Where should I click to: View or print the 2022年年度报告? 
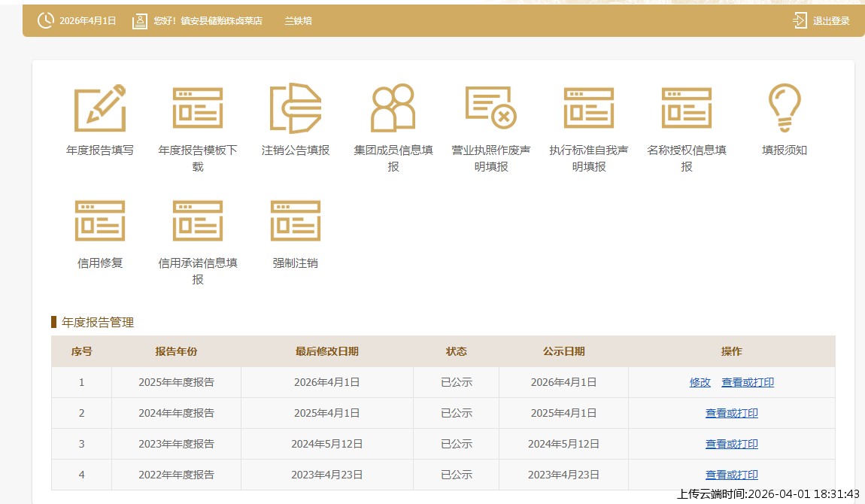click(732, 475)
